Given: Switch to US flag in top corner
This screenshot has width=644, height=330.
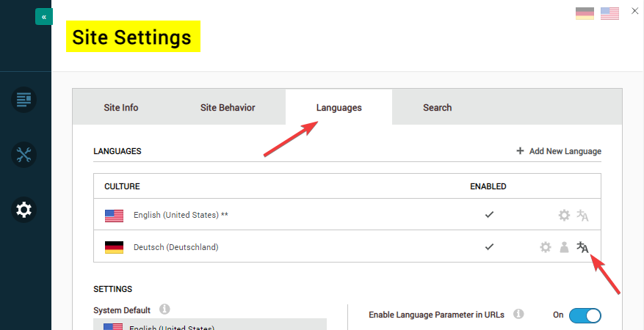Looking at the screenshot, I should click(x=609, y=13).
